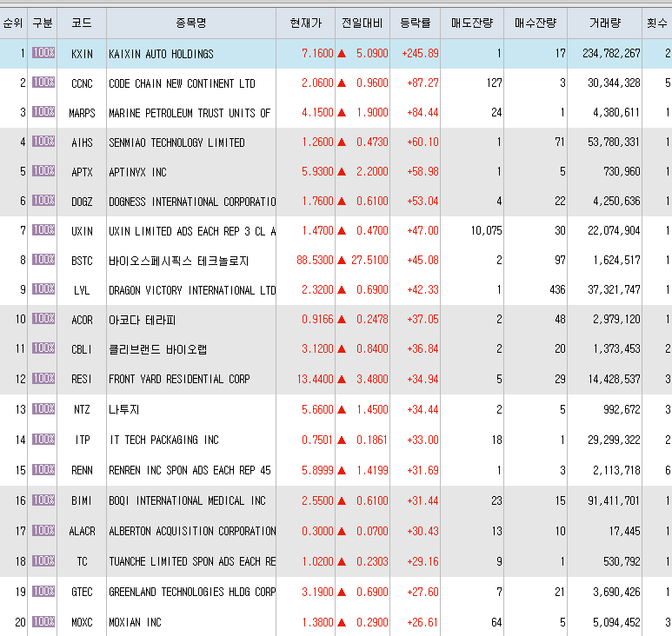The height and width of the screenshot is (636, 672).
Task: Click the 100% badge in ALACR row
Action: [43, 531]
